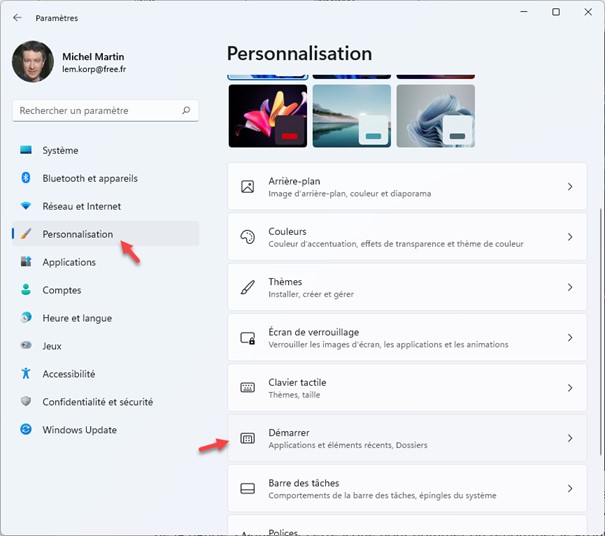Go back using the top-left arrow
Viewport: 605px width, 536px height.
(x=17, y=17)
